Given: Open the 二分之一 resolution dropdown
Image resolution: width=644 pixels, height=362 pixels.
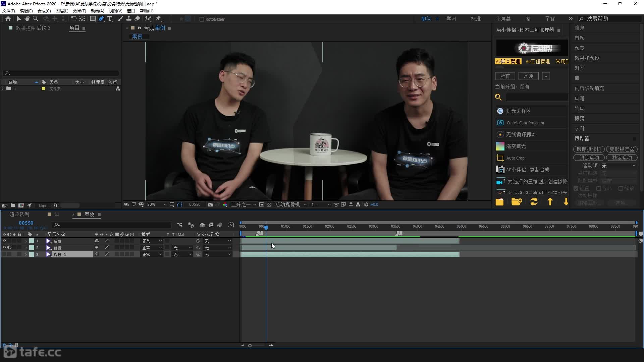Looking at the screenshot, I should pyautogui.click(x=244, y=204).
